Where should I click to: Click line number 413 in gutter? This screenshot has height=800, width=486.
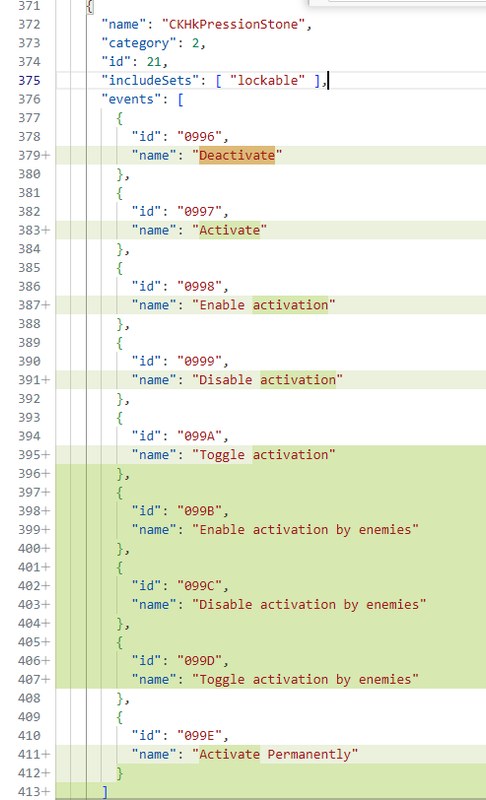[x=29, y=792]
